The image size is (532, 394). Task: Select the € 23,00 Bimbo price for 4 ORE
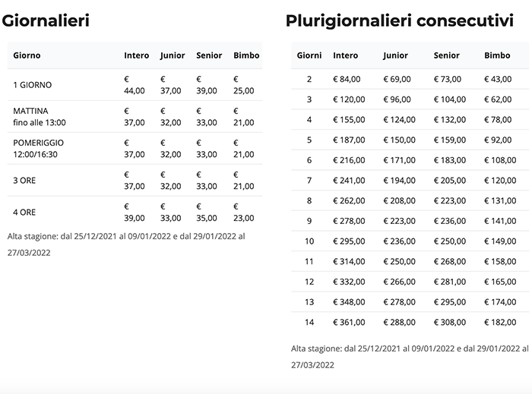[245, 213]
